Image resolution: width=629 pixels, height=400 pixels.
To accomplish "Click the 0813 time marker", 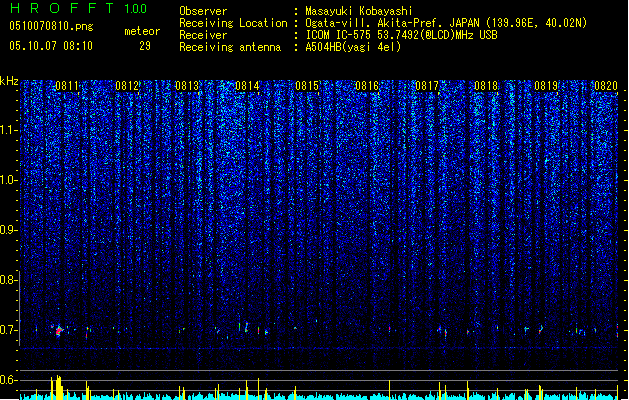I will (x=187, y=86).
